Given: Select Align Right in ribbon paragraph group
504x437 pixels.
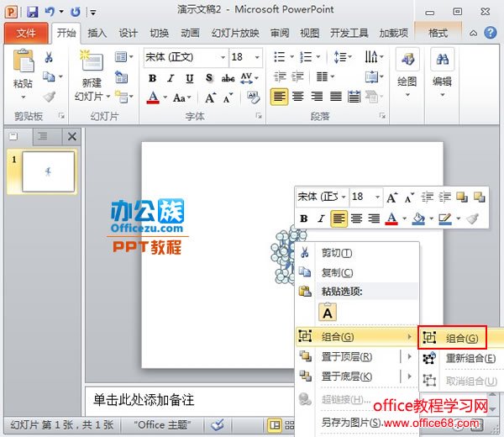Looking at the screenshot, I should (317, 97).
